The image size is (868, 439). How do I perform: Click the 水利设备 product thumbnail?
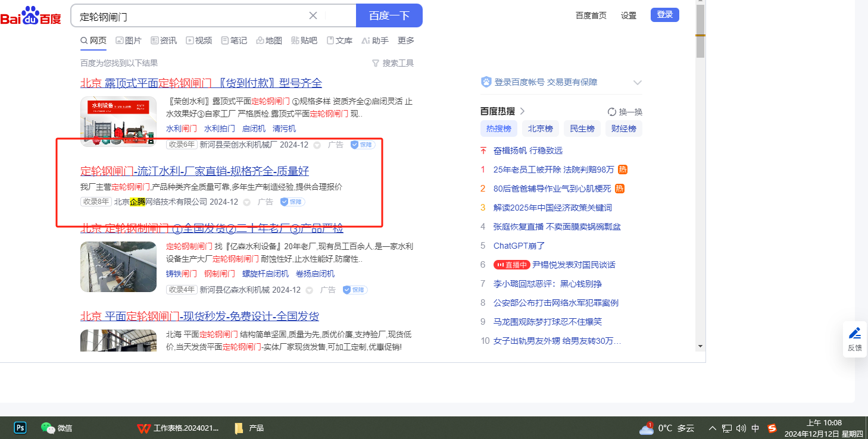pos(118,121)
